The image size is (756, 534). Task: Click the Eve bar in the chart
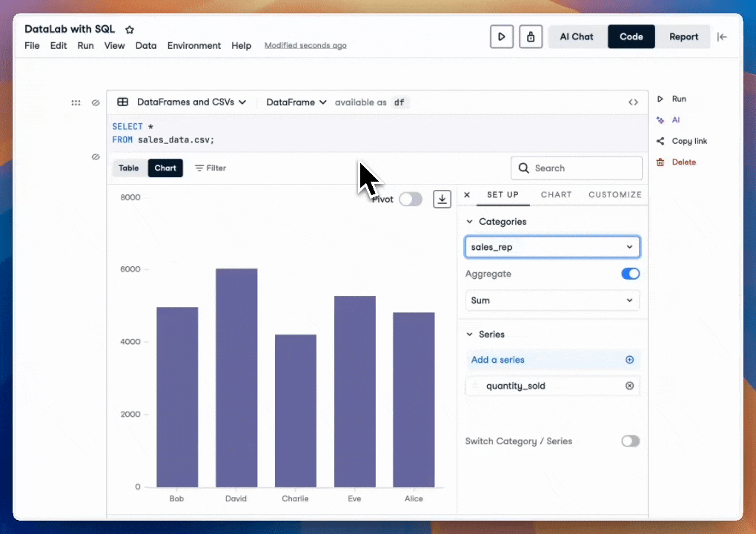355,392
